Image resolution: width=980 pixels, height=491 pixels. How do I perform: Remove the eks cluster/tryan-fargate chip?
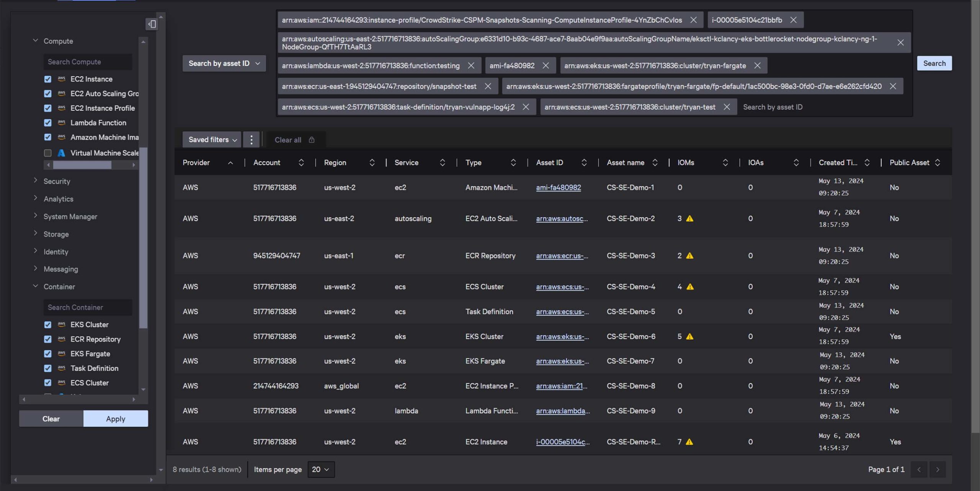(757, 65)
